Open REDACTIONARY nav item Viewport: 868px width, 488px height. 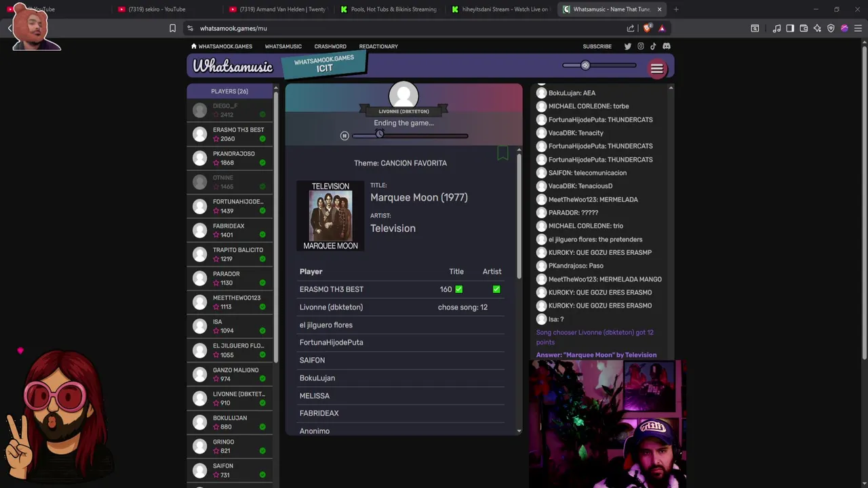pos(378,46)
